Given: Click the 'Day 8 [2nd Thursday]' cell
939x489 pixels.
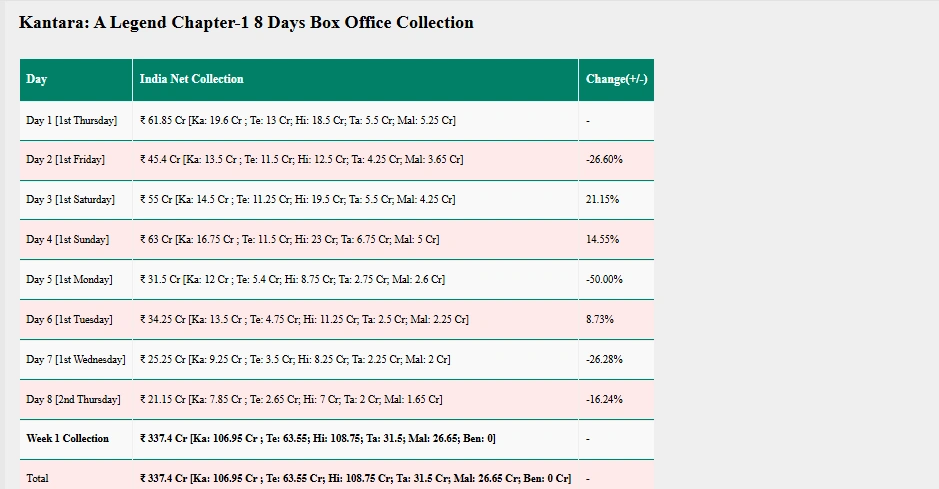Looking at the screenshot, I should (x=73, y=400).
